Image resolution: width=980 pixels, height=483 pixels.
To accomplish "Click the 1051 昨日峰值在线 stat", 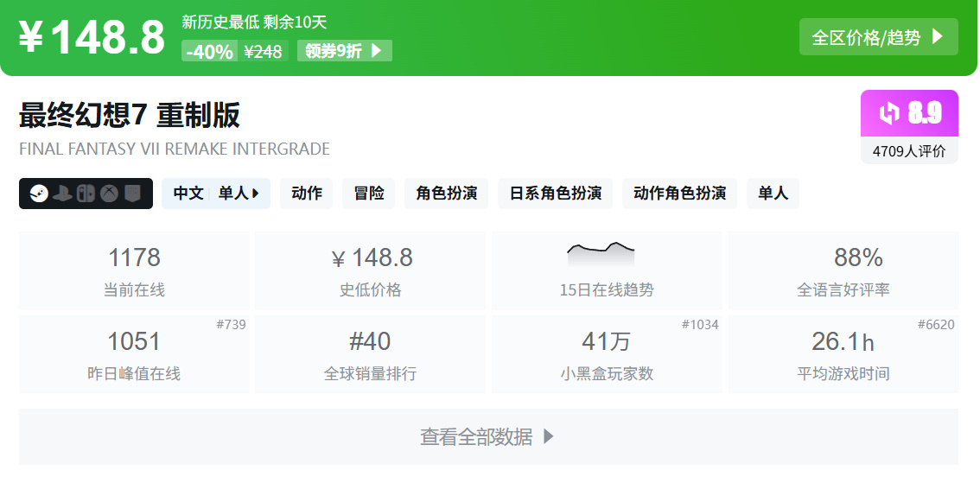I will [x=134, y=354].
